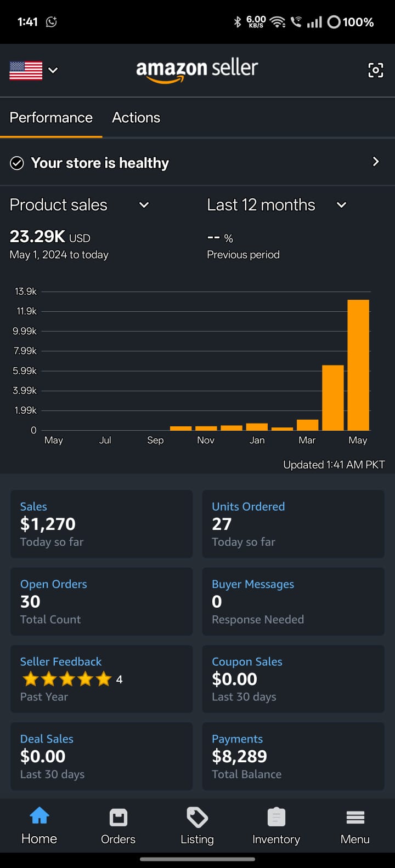Tap the Home icon in bottom navigation
The image size is (395, 868).
39,816
